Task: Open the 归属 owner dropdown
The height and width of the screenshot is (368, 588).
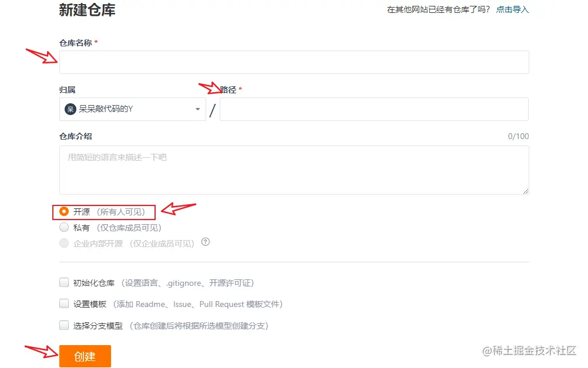Action: tap(132, 109)
